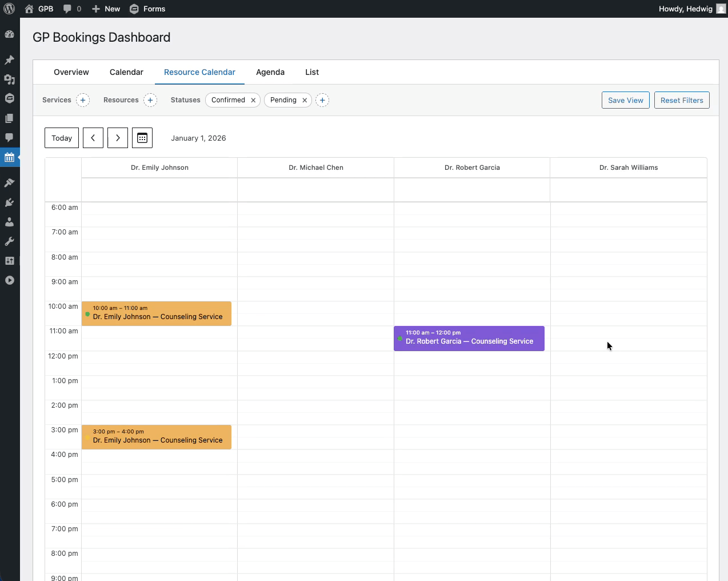Viewport: 728px width, 581px height.
Task: Remove the Confirmed status filter
Action: point(253,100)
